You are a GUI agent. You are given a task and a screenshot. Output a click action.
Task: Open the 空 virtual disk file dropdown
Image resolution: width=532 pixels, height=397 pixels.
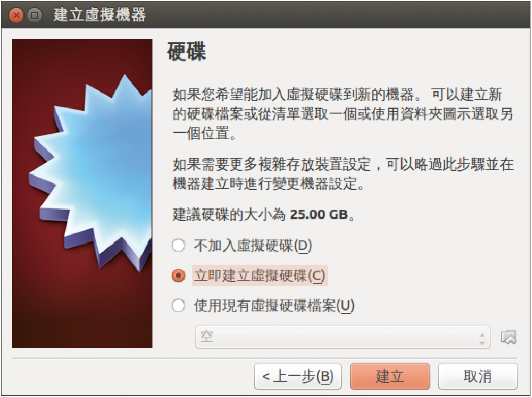pyautogui.click(x=343, y=337)
